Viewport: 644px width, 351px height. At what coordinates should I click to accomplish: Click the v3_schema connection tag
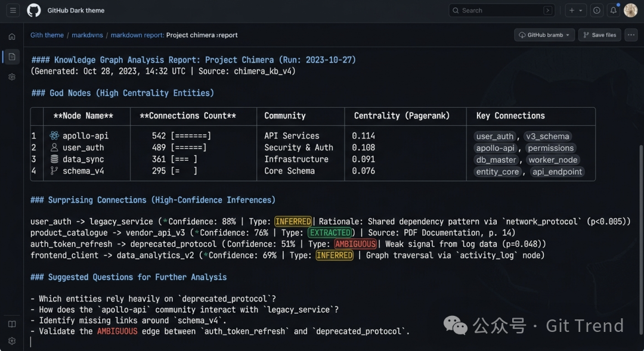click(547, 136)
